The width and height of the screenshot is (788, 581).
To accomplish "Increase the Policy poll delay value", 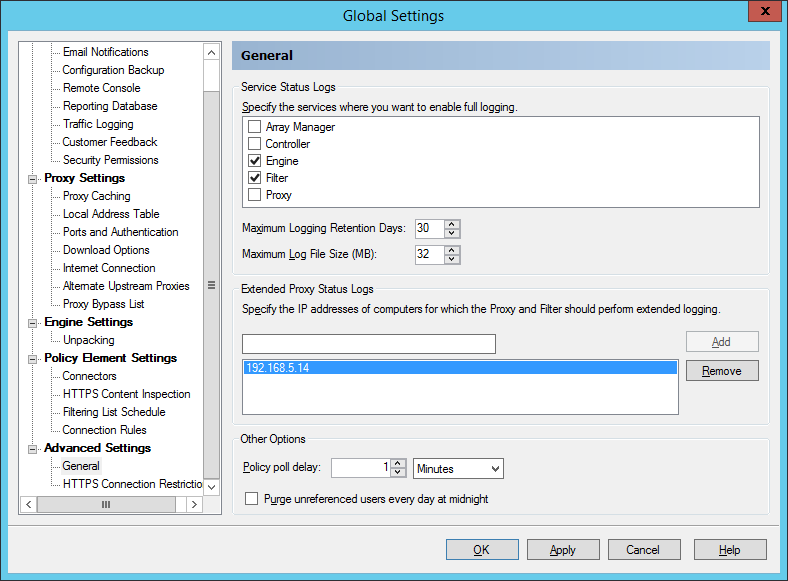I will point(398,464).
